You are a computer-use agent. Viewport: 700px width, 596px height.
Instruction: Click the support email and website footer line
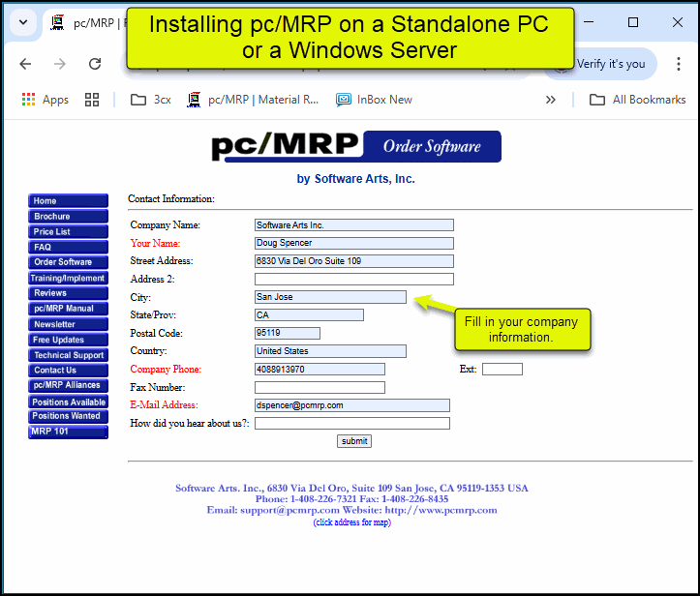point(351,510)
